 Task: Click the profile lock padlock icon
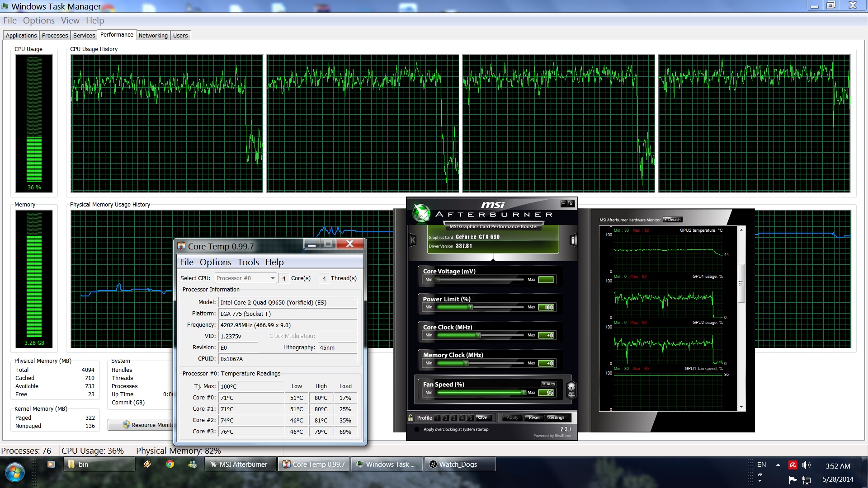(x=410, y=418)
